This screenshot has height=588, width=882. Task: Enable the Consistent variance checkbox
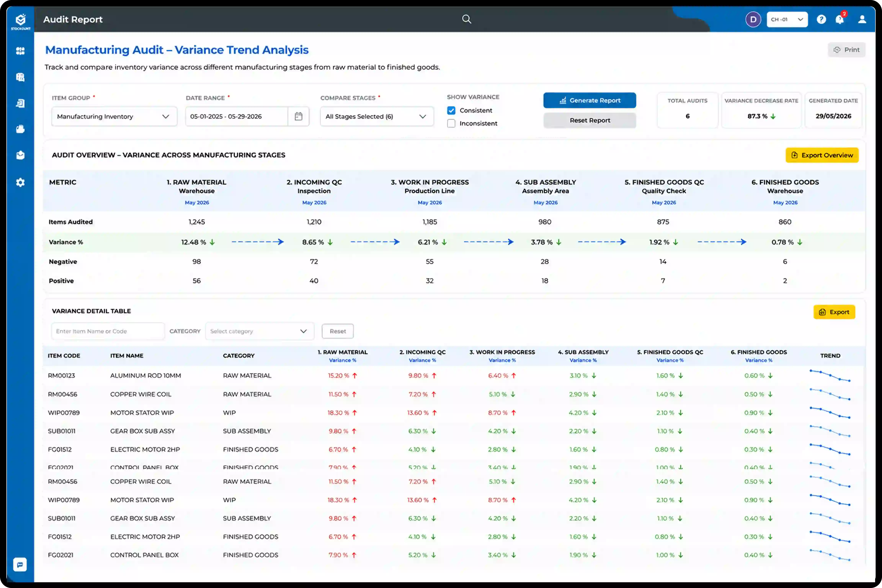click(451, 110)
